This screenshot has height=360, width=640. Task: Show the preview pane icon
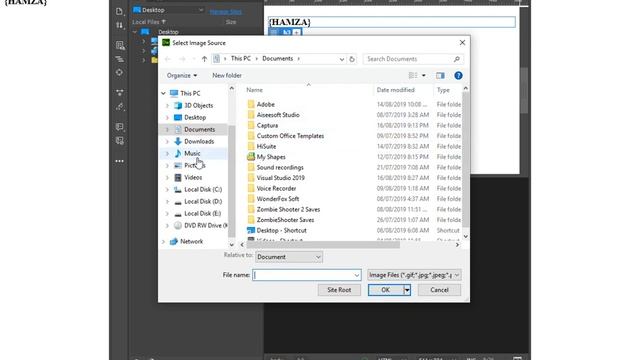440,76
